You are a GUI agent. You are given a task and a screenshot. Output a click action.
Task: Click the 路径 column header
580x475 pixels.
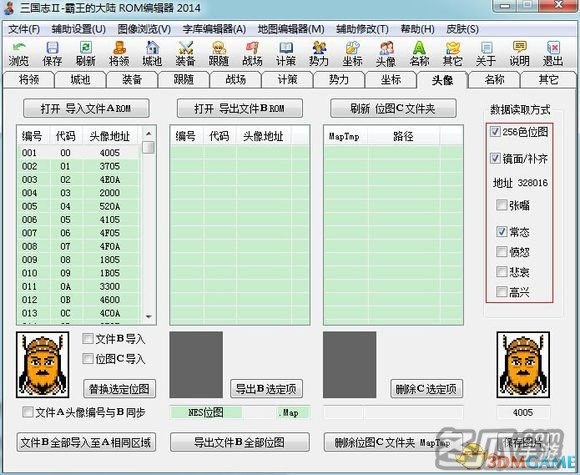403,136
